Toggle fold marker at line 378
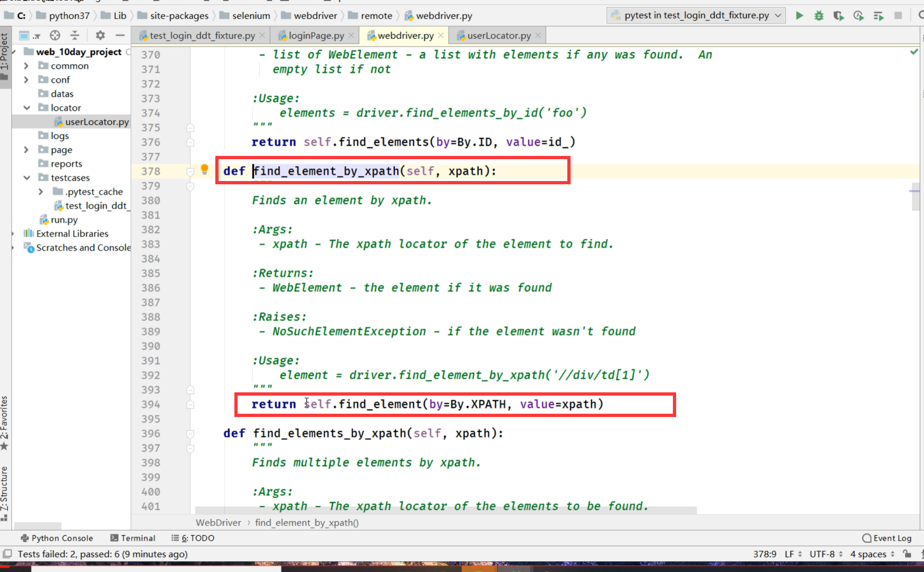This screenshot has height=572, width=924. 190,172
